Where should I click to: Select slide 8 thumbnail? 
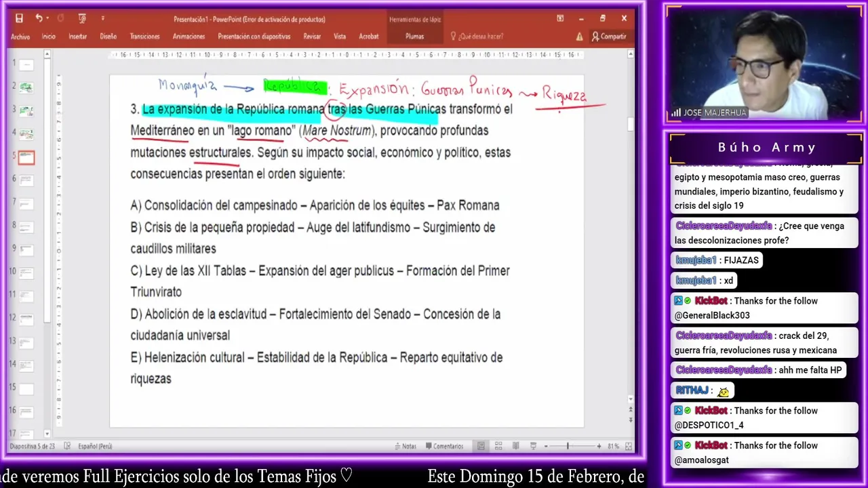(26, 226)
